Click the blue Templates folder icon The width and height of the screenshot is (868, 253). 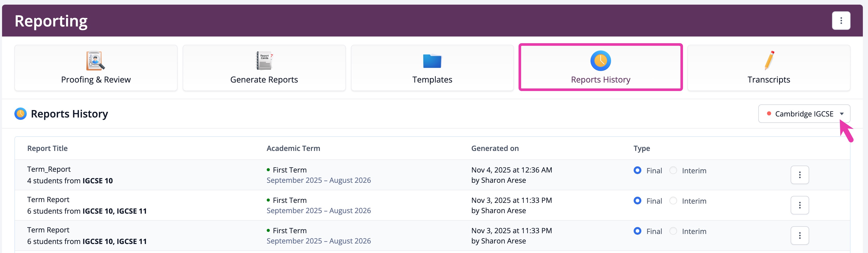click(432, 61)
